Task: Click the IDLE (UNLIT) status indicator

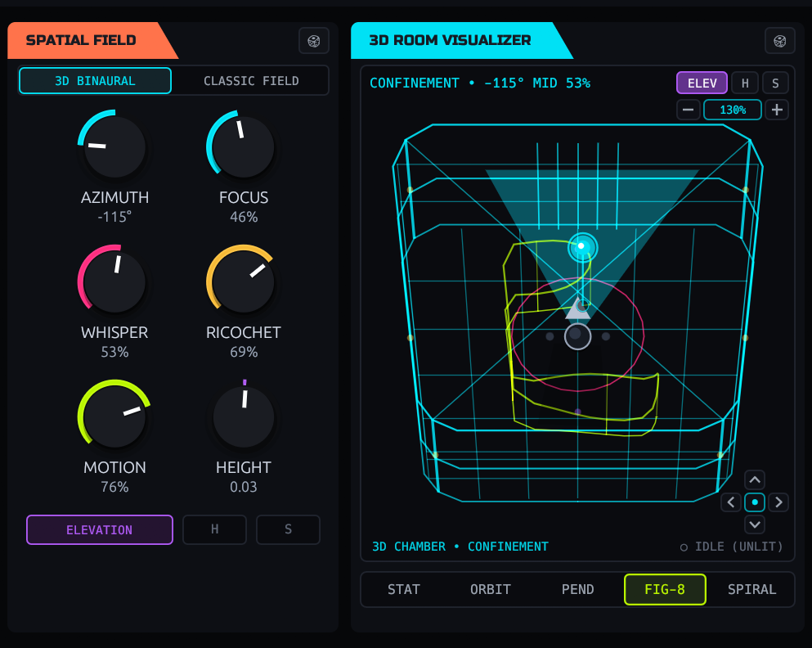Action: (x=731, y=547)
